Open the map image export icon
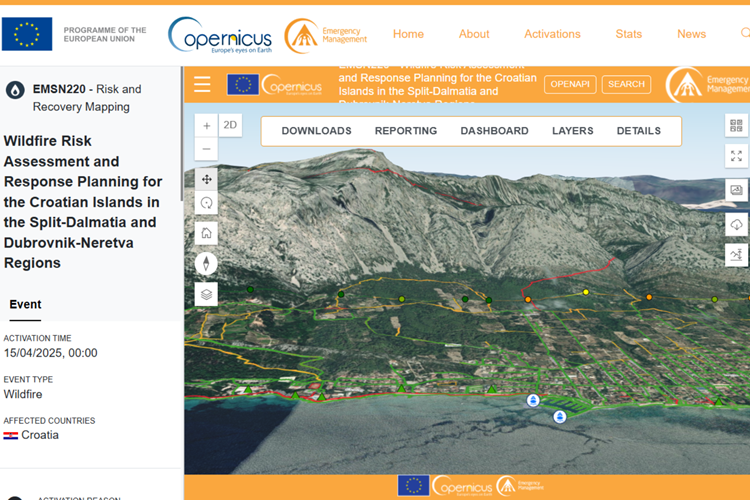 click(x=736, y=190)
